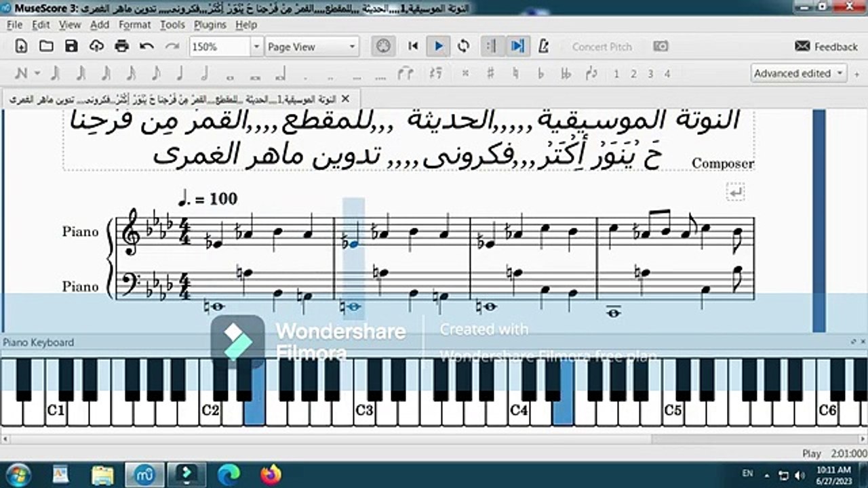Toggle MIDI input button
The width and height of the screenshot is (868, 488).
(384, 46)
